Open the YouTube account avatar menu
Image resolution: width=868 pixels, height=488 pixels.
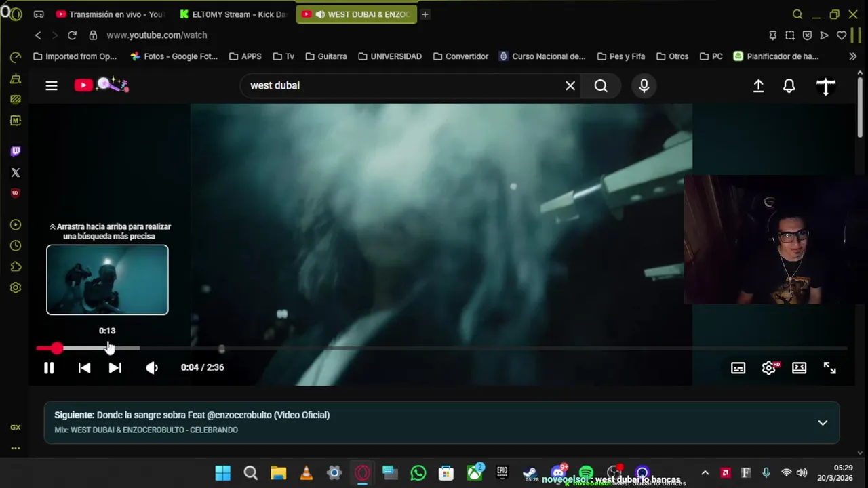pyautogui.click(x=826, y=86)
